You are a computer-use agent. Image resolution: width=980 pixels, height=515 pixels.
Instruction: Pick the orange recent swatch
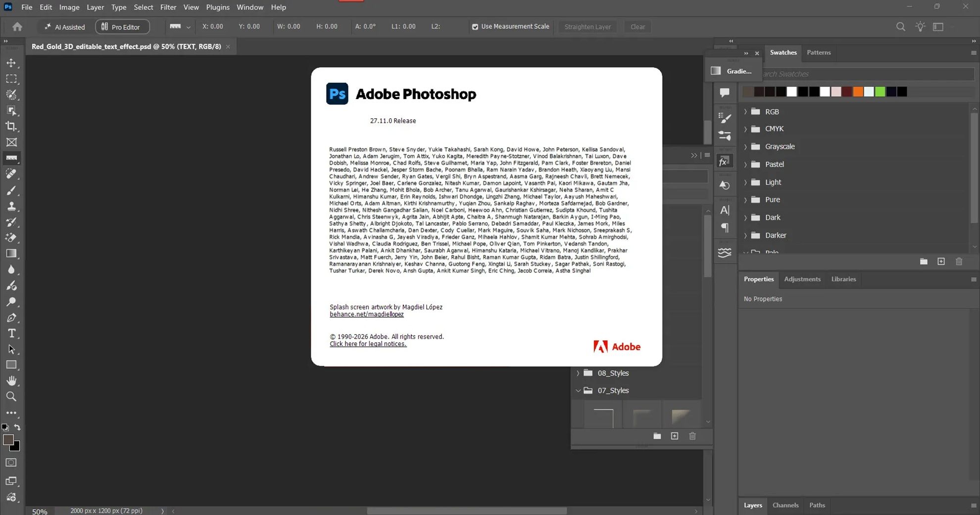coord(858,92)
